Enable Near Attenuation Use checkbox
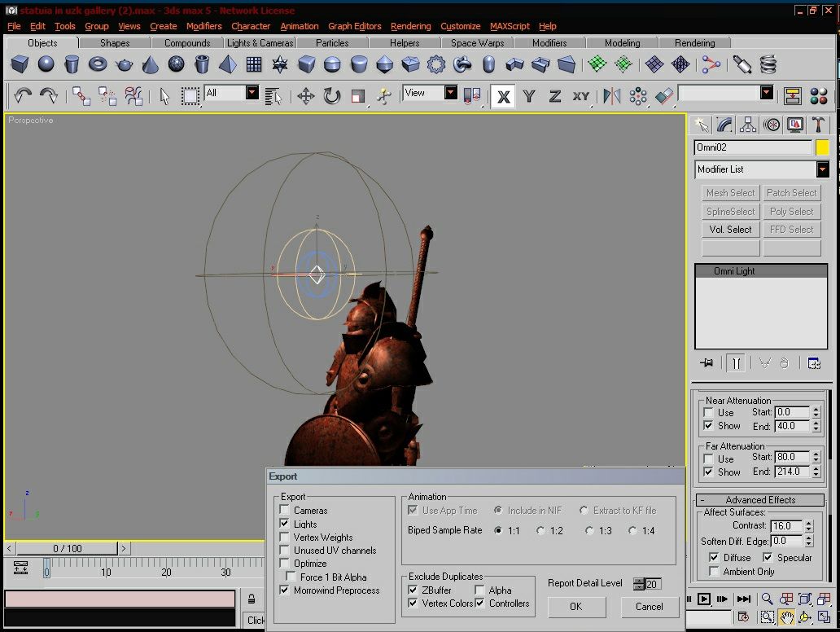Screen dimensions: 840x632 tap(708, 412)
